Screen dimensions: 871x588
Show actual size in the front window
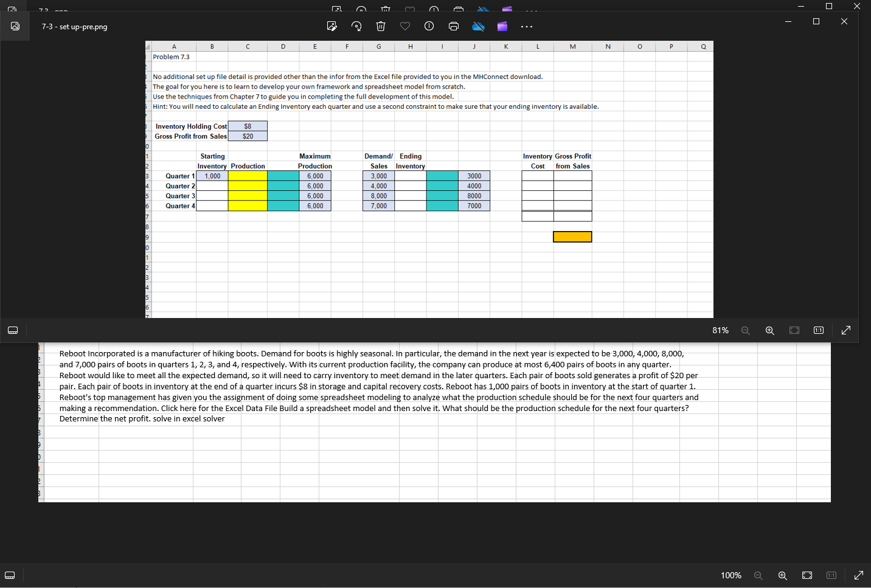pos(819,330)
